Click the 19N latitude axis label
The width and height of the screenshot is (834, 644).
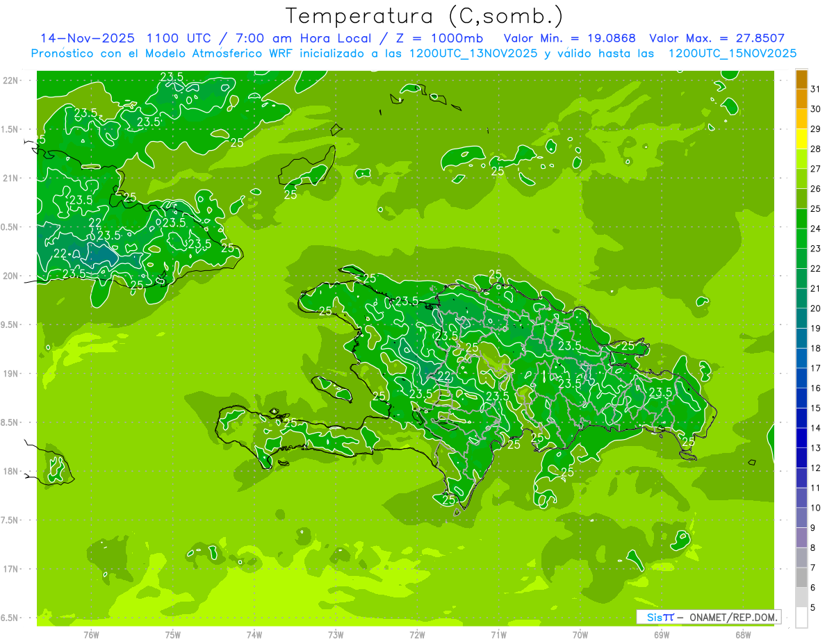10,374
